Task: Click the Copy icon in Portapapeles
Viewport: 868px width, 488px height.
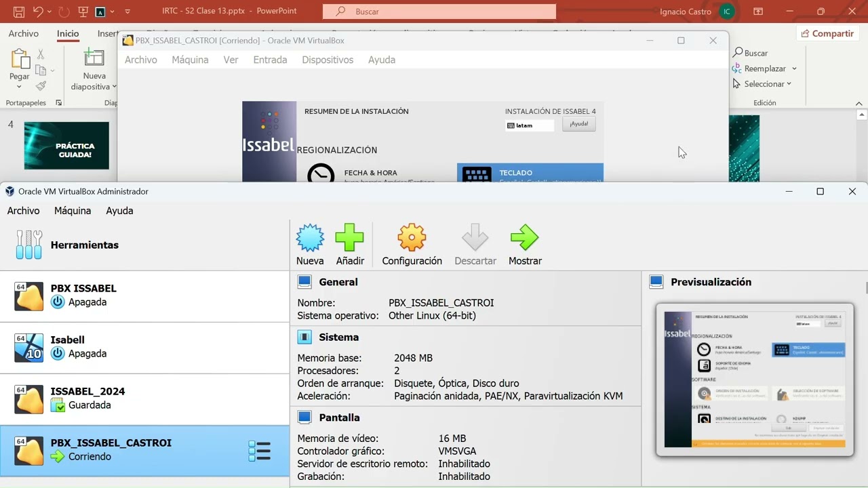Action: pos(40,70)
